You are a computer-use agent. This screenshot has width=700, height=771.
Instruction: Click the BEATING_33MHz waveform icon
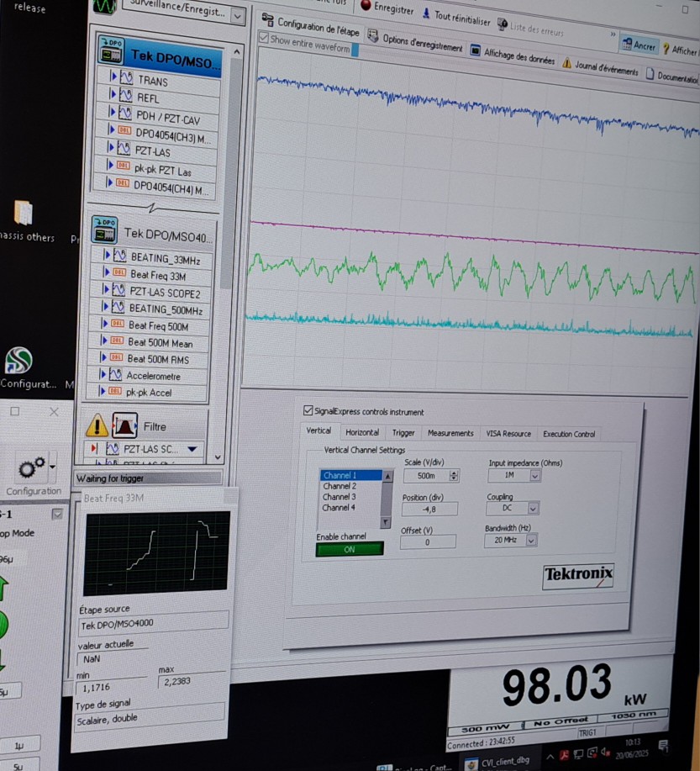coord(120,257)
